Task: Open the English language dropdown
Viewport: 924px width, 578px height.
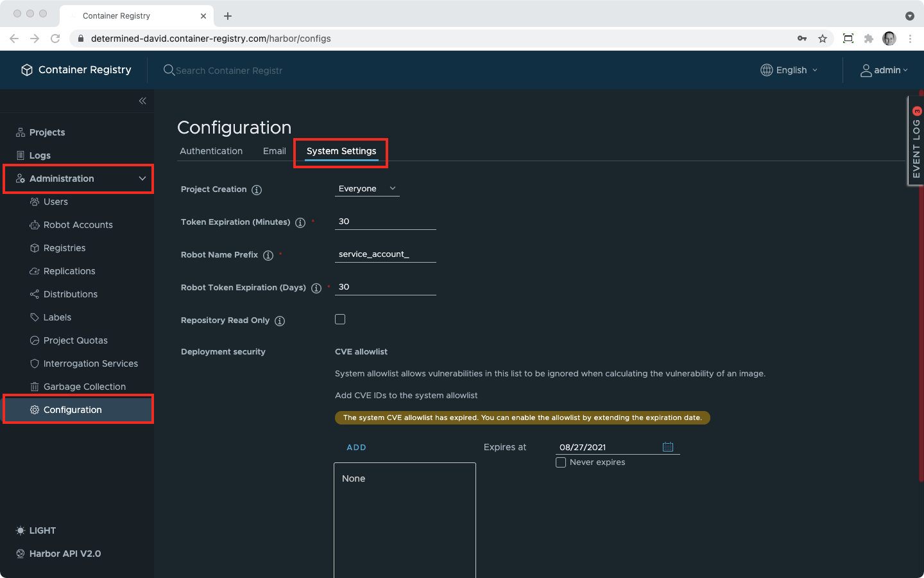Action: (x=789, y=70)
